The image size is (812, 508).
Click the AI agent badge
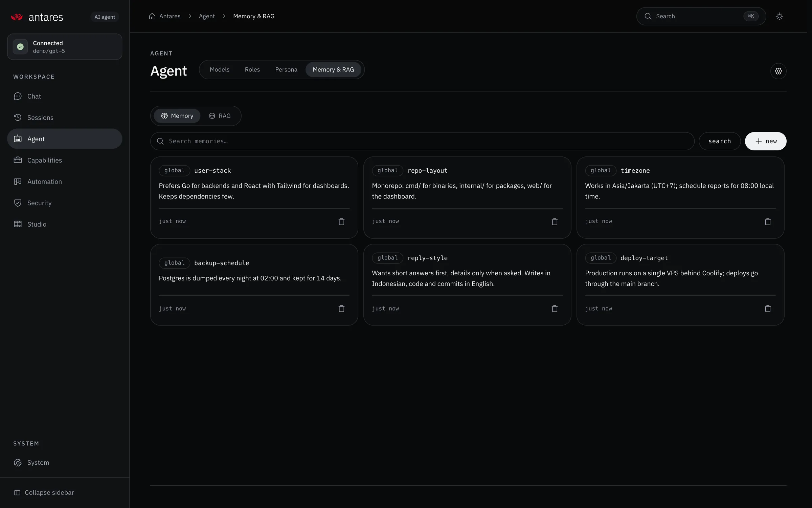pos(105,17)
